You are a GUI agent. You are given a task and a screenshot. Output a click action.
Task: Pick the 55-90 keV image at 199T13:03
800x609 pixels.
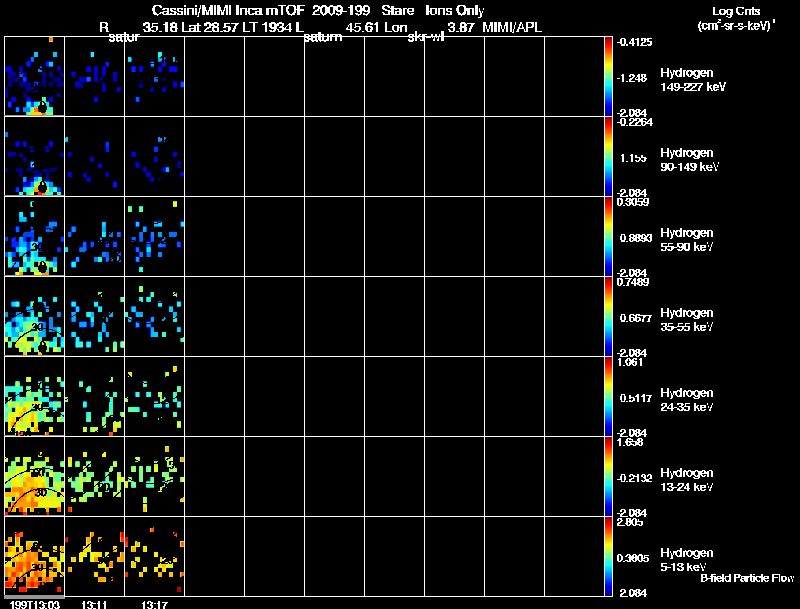coord(35,236)
